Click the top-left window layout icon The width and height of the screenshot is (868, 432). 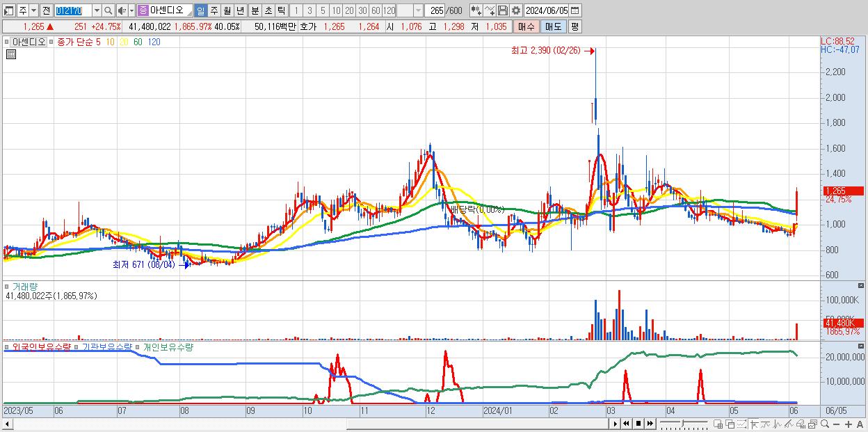pos(8,10)
